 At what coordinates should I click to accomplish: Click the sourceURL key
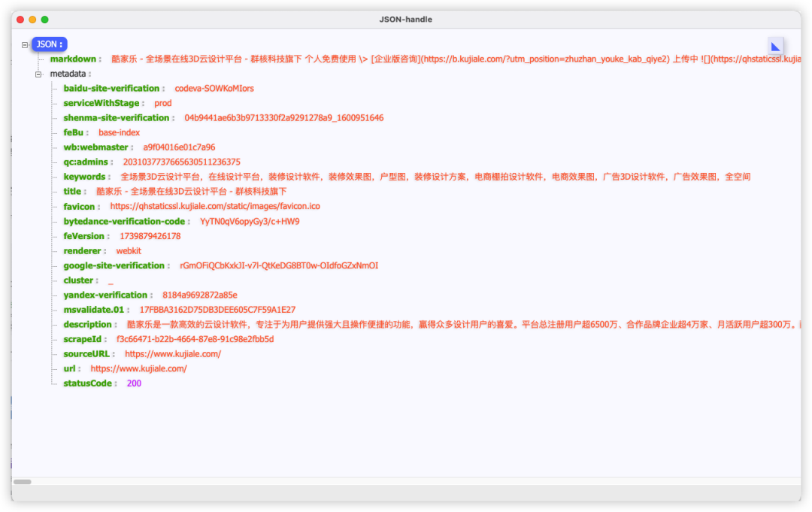(86, 354)
